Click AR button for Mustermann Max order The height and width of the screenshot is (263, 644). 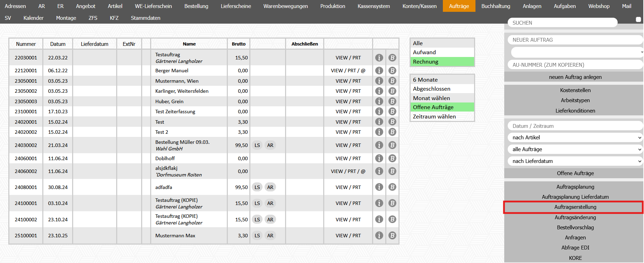[x=270, y=236]
